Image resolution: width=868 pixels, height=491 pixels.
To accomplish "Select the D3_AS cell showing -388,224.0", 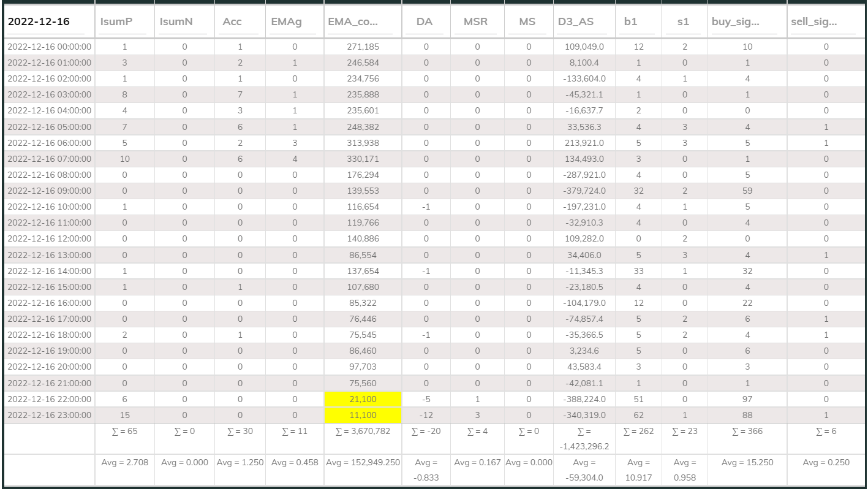I will click(584, 399).
